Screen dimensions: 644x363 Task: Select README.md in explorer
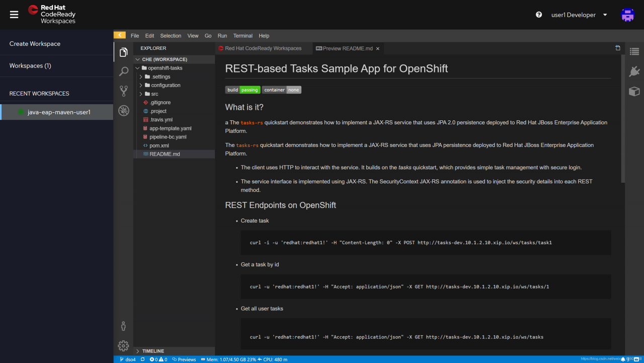[174, 154]
